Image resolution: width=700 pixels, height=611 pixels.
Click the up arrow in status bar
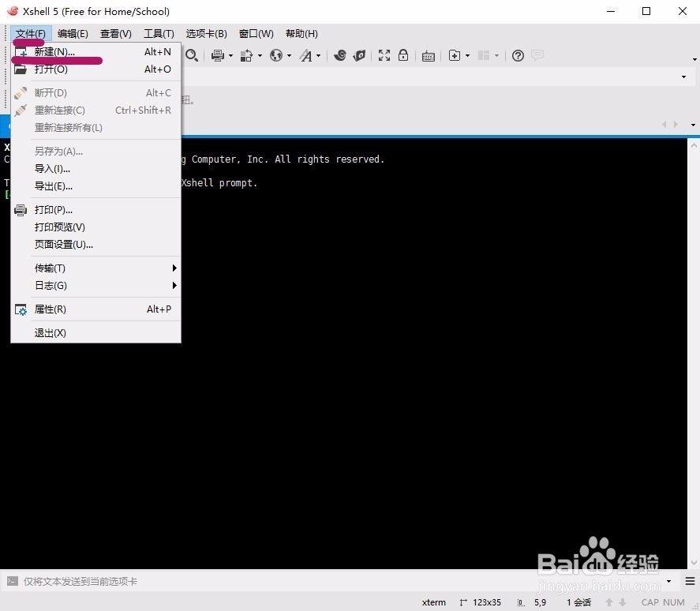609,602
